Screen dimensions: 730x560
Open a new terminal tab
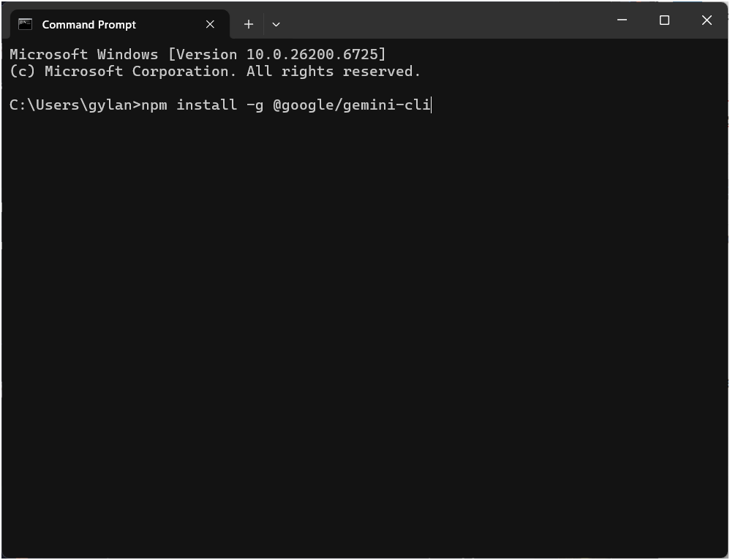click(249, 24)
